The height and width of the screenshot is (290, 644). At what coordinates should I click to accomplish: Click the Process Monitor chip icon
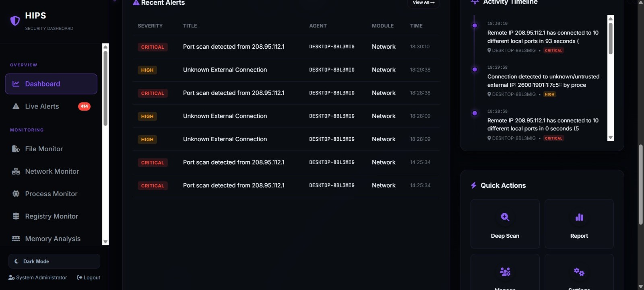16,194
